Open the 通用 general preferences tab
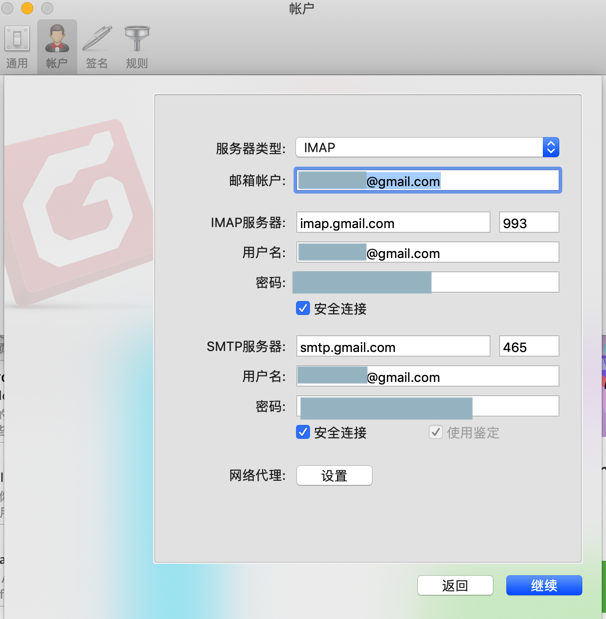The image size is (606, 619). pos(17,47)
